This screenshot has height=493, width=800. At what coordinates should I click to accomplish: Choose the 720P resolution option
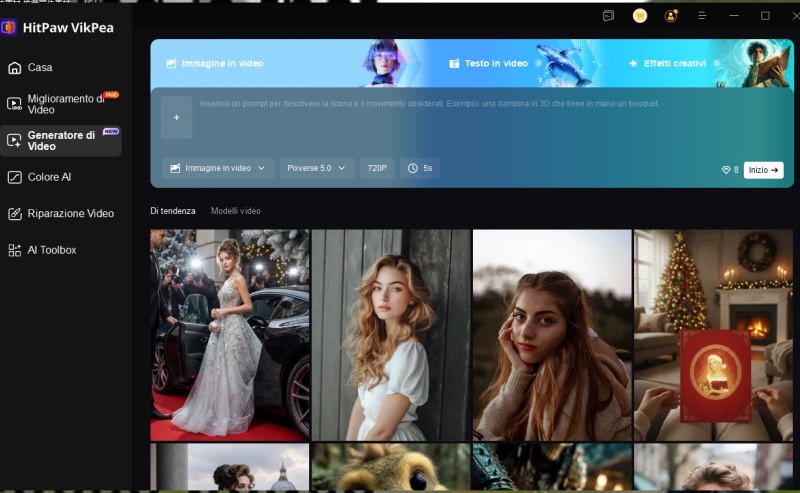[377, 168]
